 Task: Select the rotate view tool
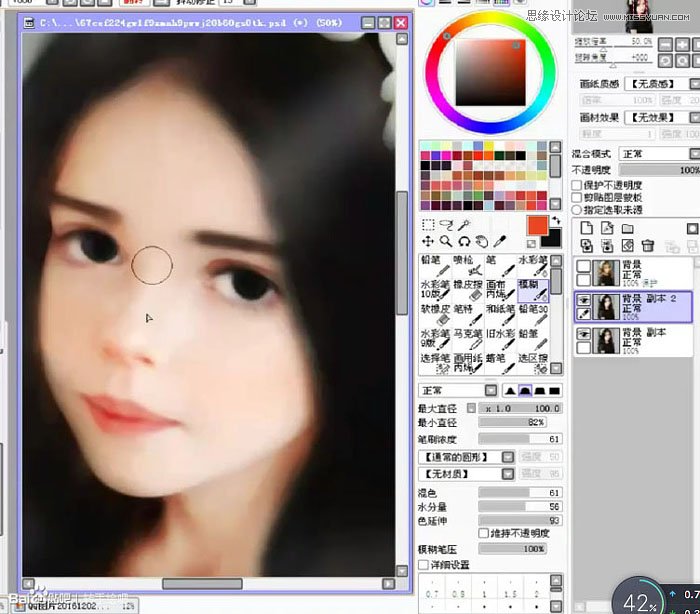coord(464,242)
